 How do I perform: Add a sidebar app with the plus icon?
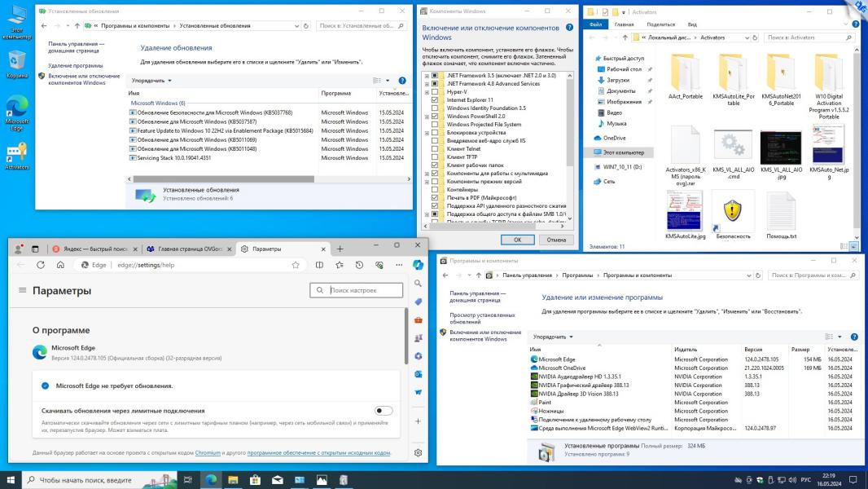(x=418, y=421)
